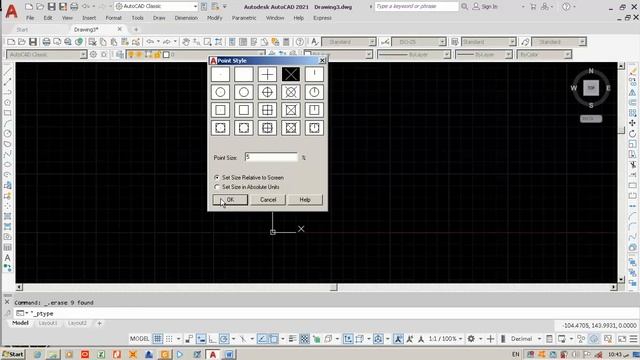
Task: Toggle annotation visibility in status bar
Action: pyautogui.click(x=398, y=339)
